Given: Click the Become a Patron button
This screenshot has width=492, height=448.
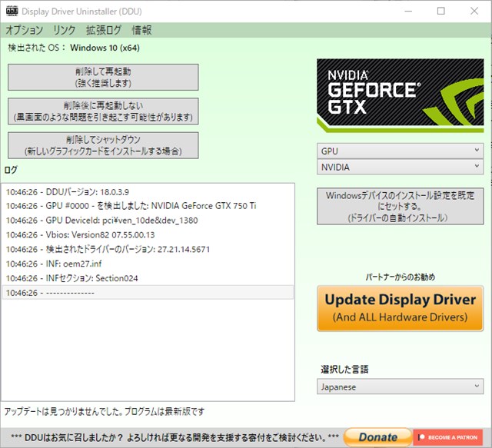Looking at the screenshot, I should [x=448, y=437].
